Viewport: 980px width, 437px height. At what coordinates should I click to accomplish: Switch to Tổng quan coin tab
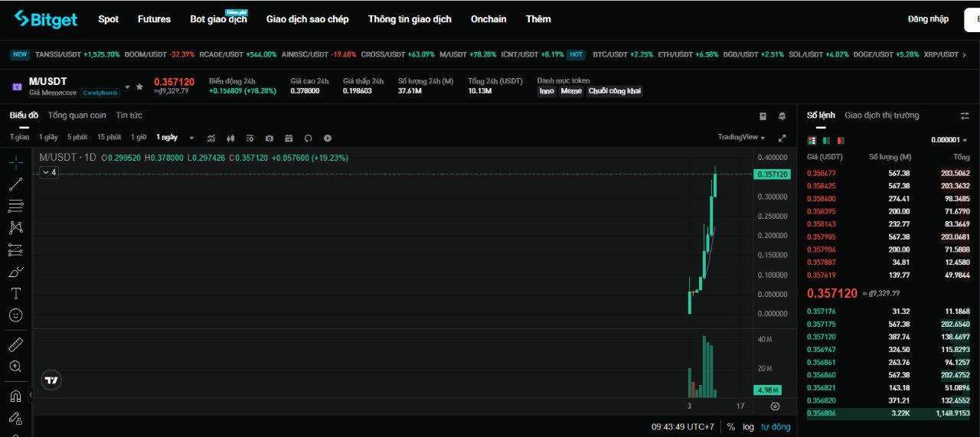pos(77,116)
